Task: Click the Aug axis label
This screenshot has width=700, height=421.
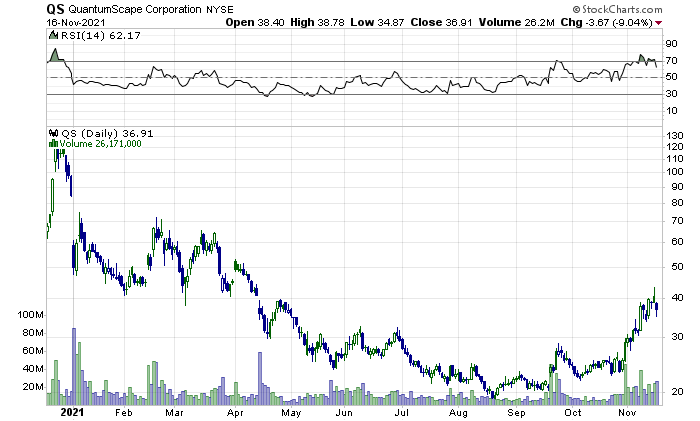Action: (x=458, y=413)
